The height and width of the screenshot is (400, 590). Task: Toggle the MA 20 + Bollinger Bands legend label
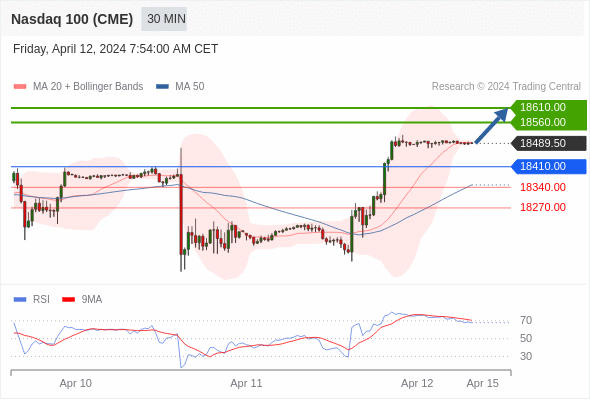click(x=88, y=87)
